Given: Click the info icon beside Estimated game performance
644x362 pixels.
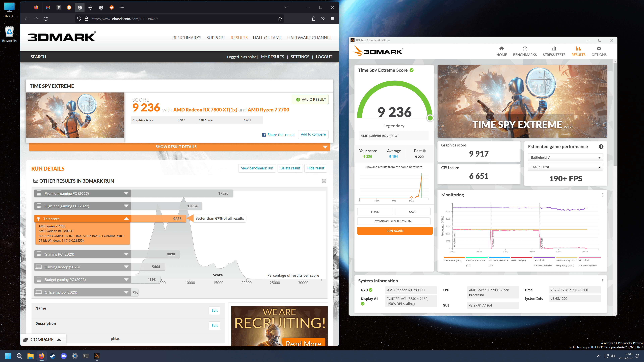Looking at the screenshot, I should pyautogui.click(x=601, y=147).
